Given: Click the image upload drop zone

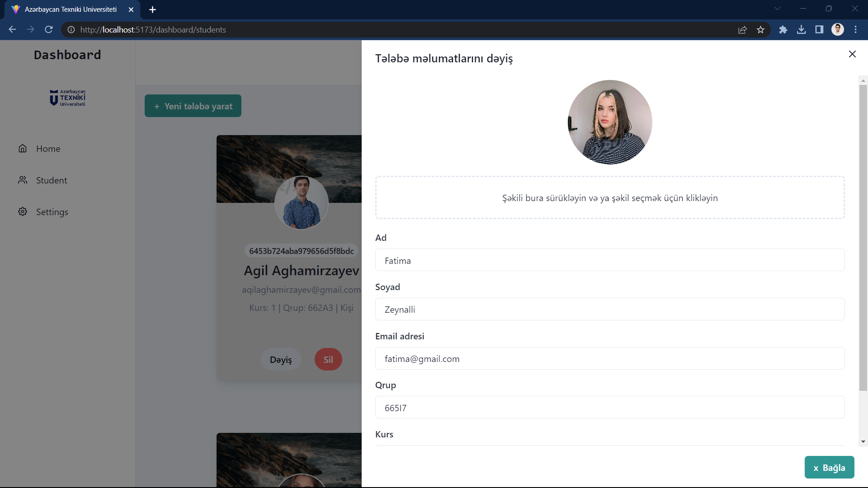Looking at the screenshot, I should click(x=609, y=198).
